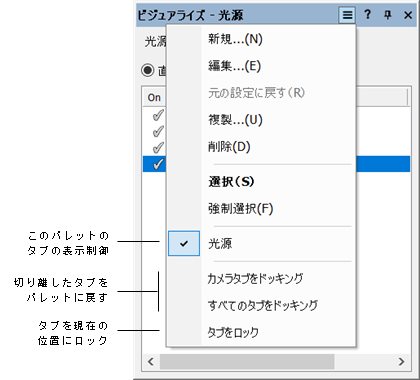The image size is (420, 380).
Task: Choose 削除(D) menu entry
Action: 262,146
